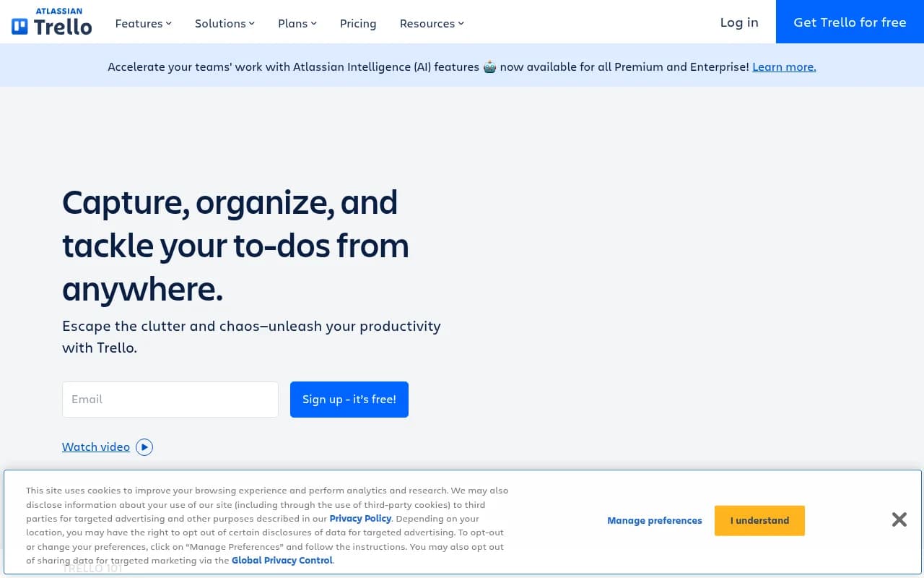Expand the Features dropdown
The image size is (924, 578).
point(142,23)
